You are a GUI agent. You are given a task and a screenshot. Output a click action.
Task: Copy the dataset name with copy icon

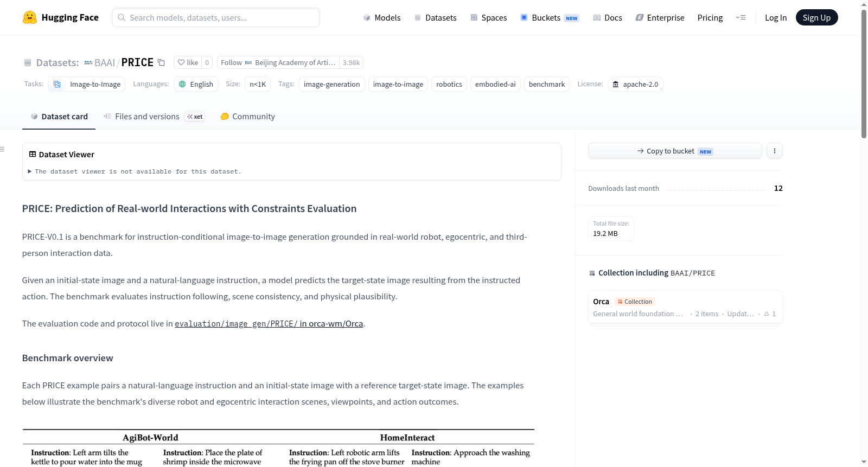point(161,62)
